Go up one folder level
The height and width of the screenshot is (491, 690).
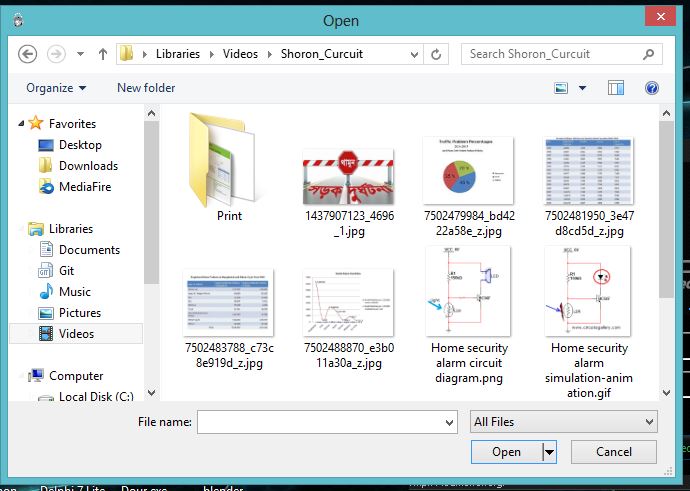[x=103, y=54]
